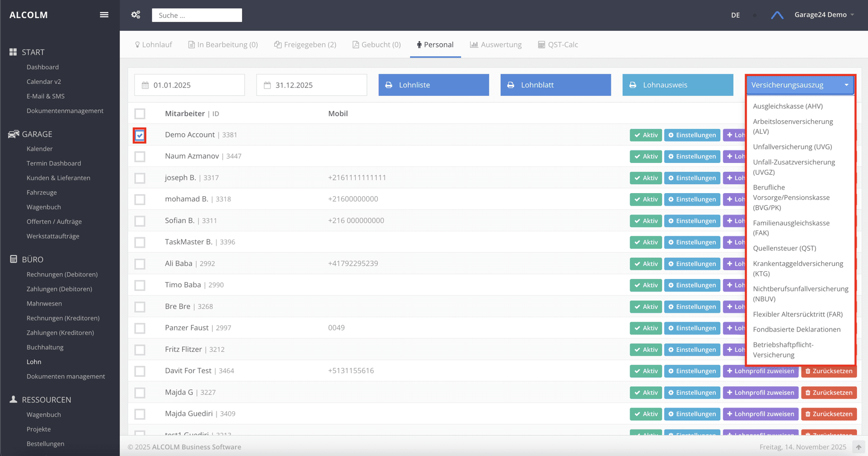Image resolution: width=868 pixels, height=456 pixels.
Task: Toggle the hamburger sidebar menu icon
Action: point(104,15)
